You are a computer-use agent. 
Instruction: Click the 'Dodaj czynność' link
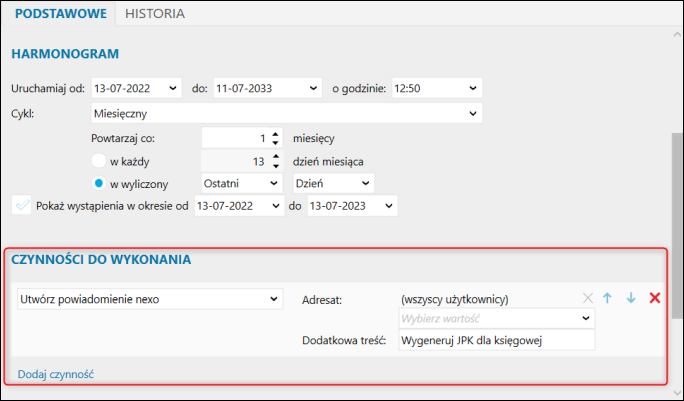(x=56, y=374)
